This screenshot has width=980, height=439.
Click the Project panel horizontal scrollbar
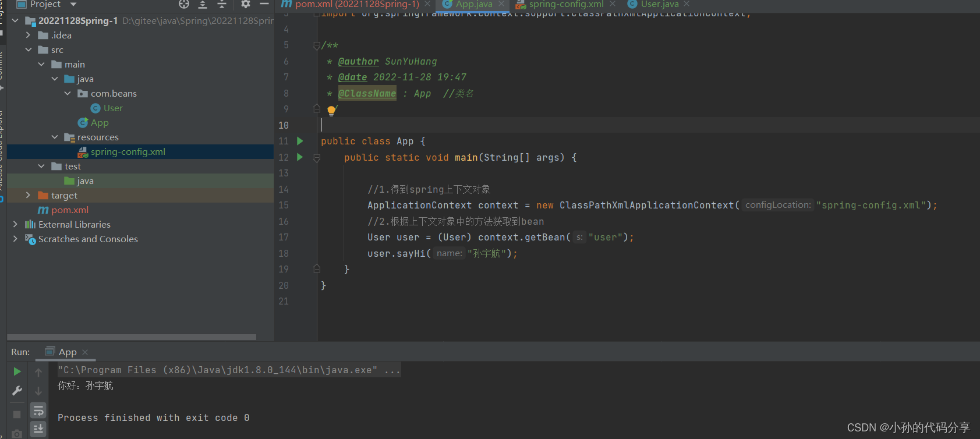pos(132,337)
